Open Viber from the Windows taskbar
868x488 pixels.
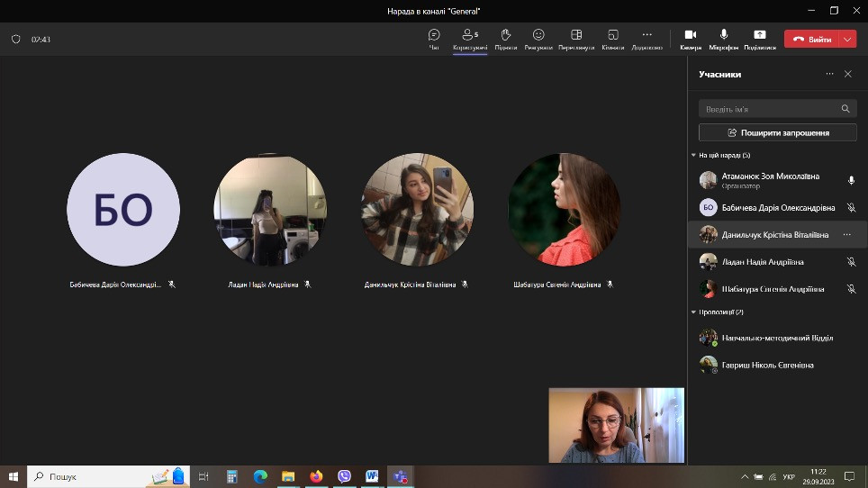coord(344,476)
